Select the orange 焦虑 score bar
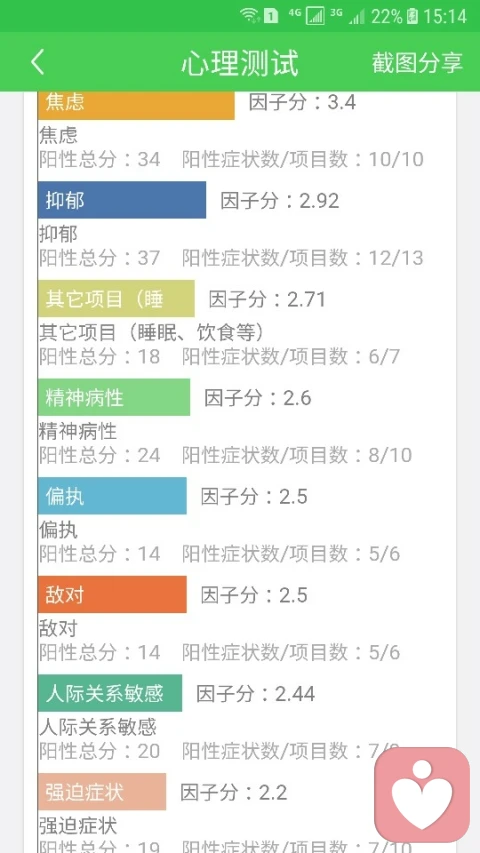Viewport: 480px width, 853px height. tap(136, 106)
